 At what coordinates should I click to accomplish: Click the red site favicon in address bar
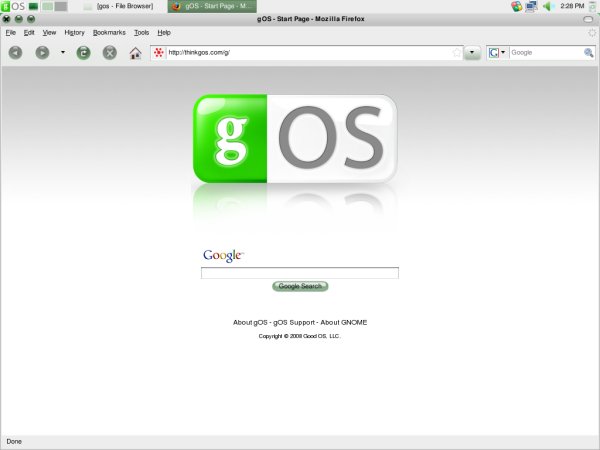pos(159,52)
